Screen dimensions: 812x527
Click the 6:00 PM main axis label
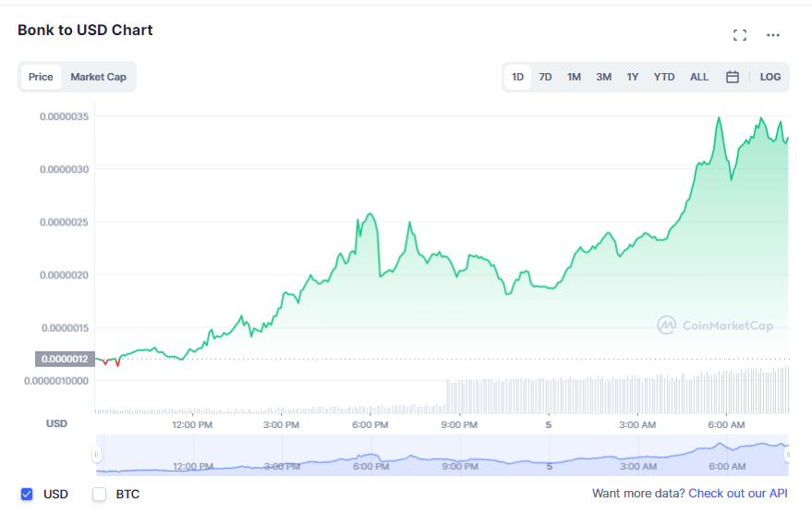point(370,425)
